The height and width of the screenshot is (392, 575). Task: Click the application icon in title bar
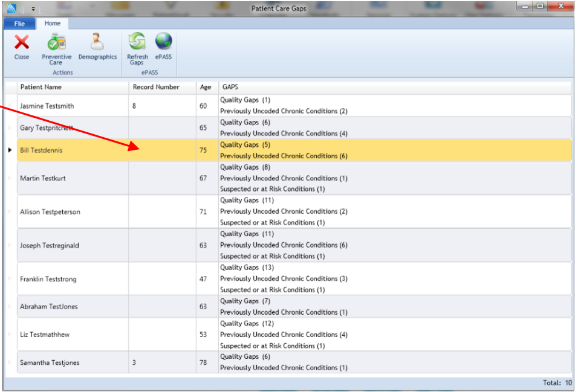click(11, 8)
